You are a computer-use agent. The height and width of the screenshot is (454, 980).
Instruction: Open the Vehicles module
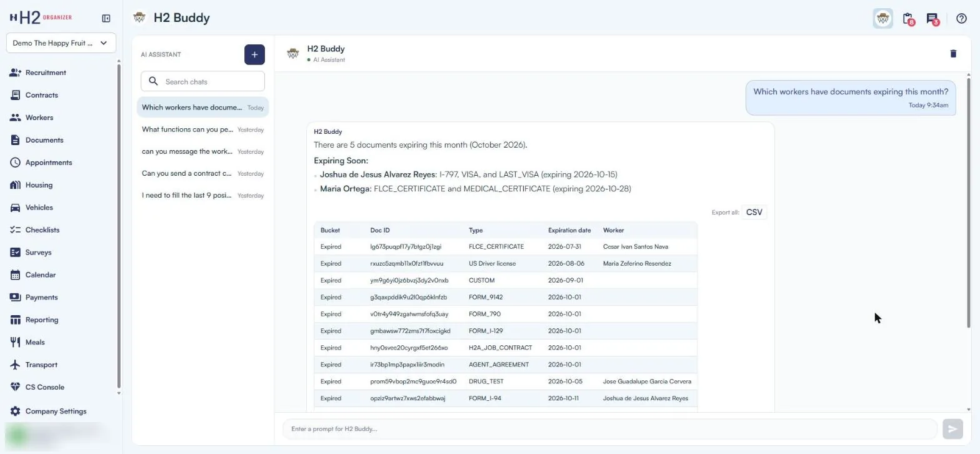tap(39, 208)
